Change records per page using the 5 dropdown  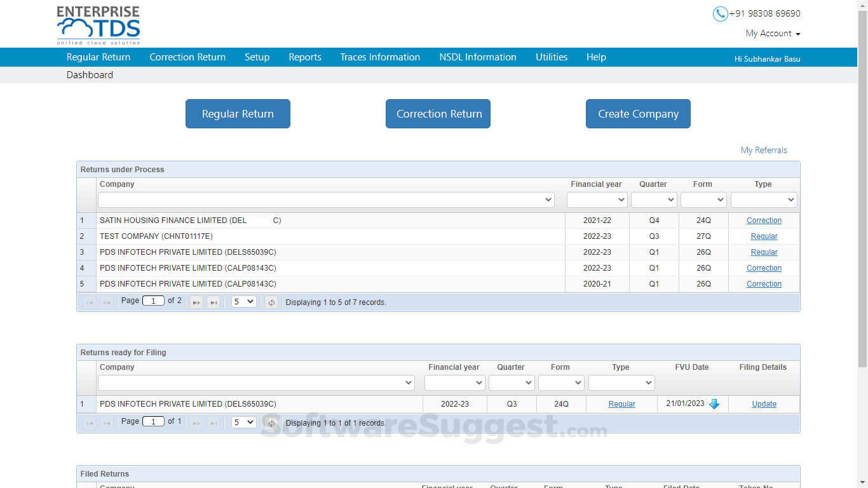click(243, 301)
